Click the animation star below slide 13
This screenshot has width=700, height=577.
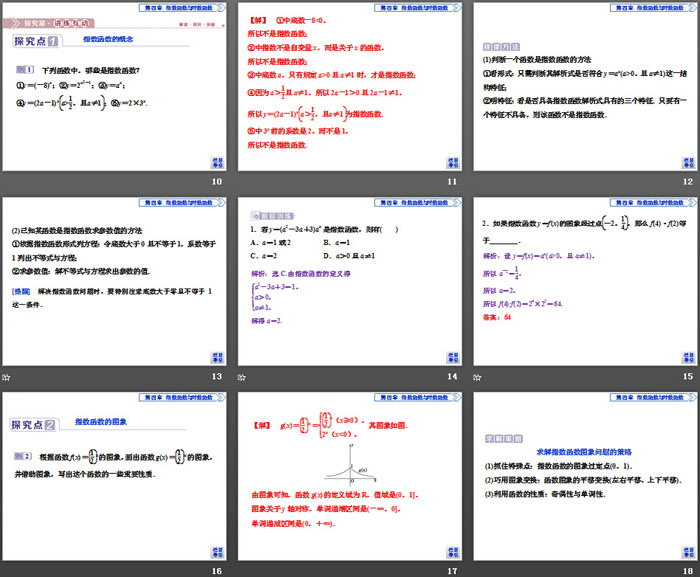click(x=6, y=377)
